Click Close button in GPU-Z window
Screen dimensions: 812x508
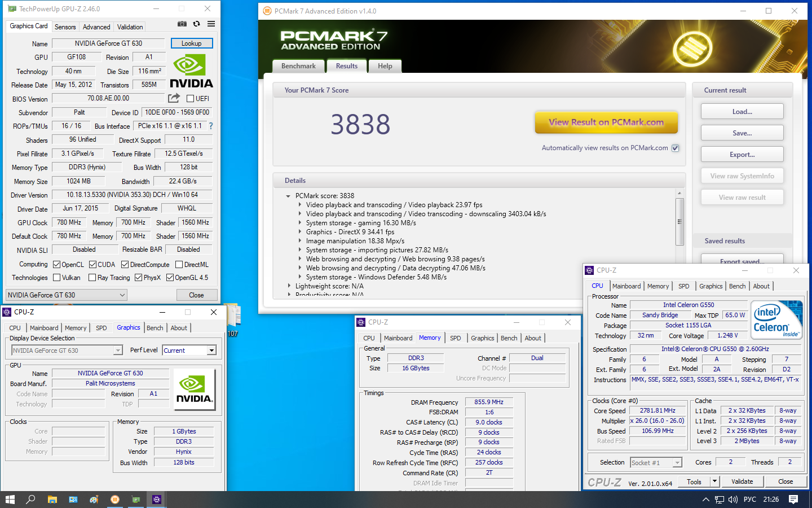(x=196, y=295)
